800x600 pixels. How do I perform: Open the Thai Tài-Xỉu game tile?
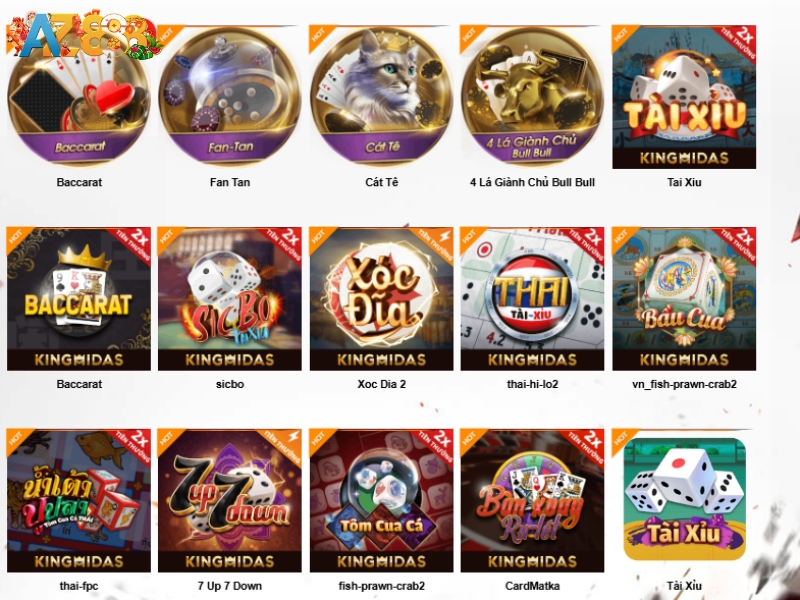tap(532, 298)
